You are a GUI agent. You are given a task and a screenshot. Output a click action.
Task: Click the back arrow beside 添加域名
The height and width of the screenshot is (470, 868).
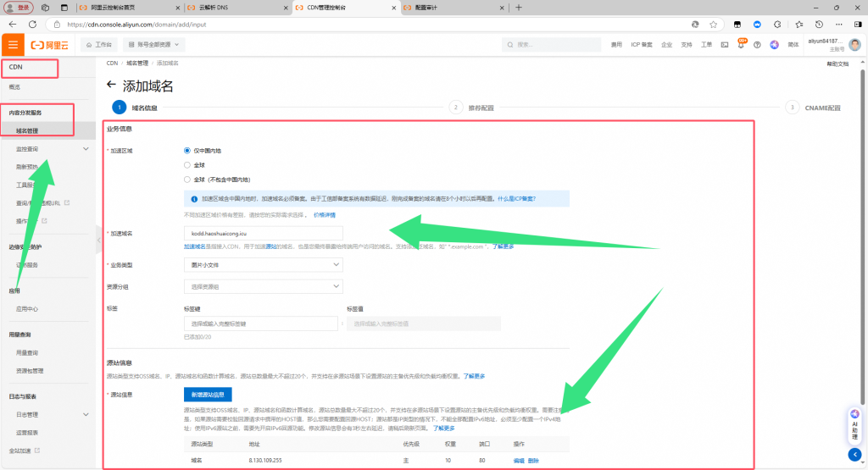point(111,85)
